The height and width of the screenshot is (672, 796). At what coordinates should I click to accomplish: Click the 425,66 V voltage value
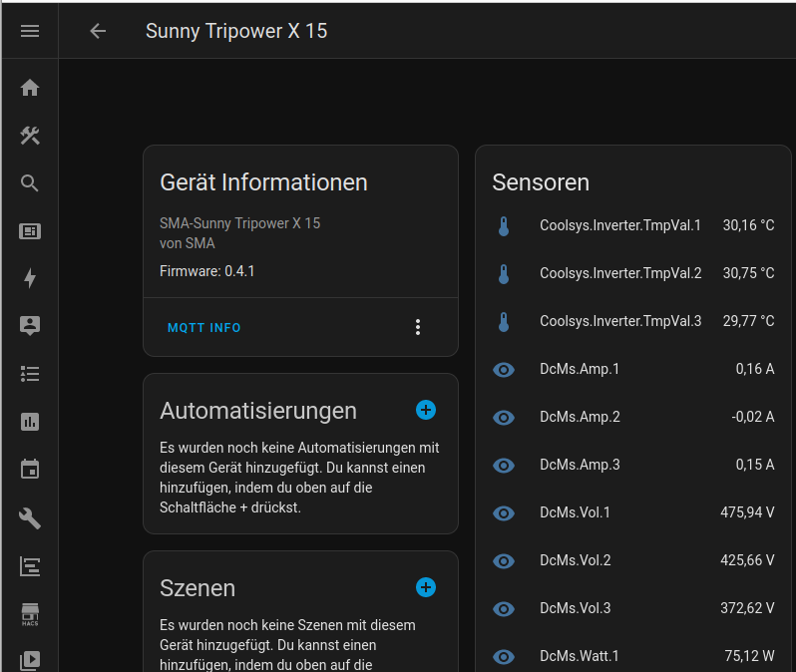[747, 560]
